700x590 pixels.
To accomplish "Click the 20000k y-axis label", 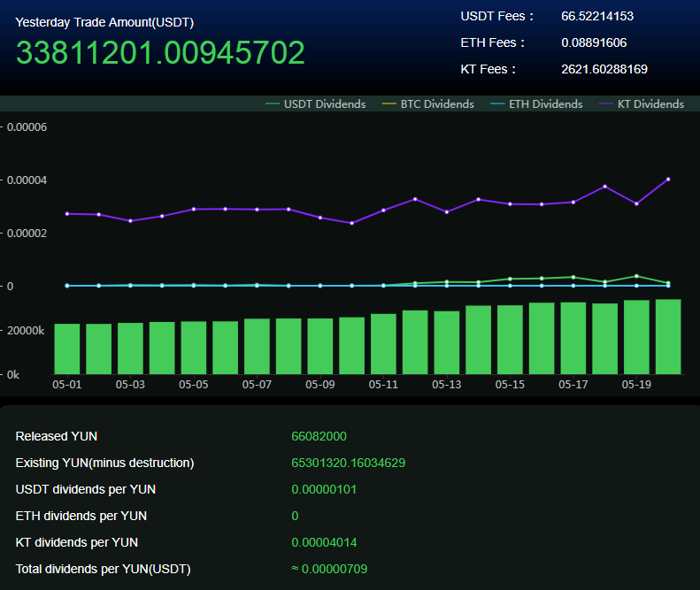I will click(x=26, y=331).
